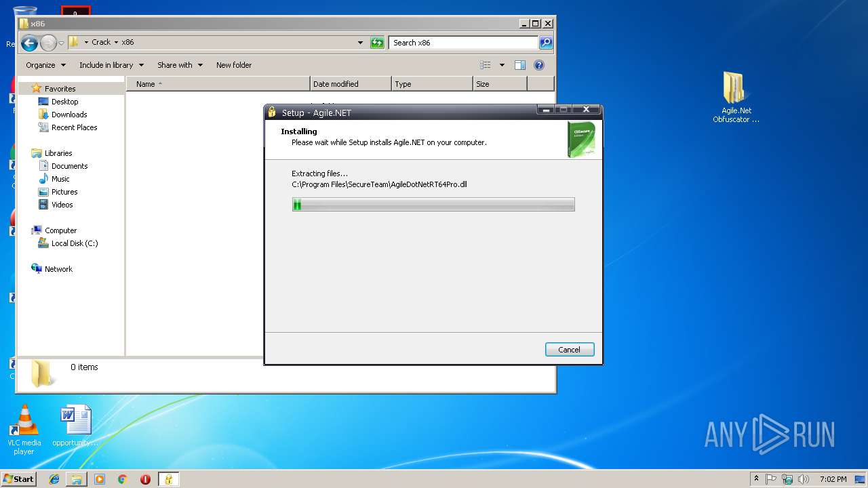Launch Internet Explorer from taskbar
The width and height of the screenshot is (868, 488).
click(x=54, y=479)
